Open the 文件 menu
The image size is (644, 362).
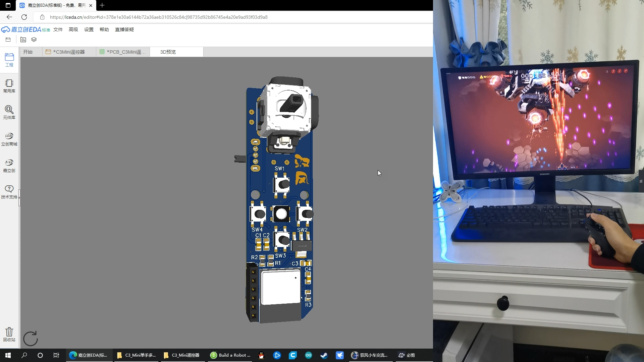pyautogui.click(x=58, y=29)
